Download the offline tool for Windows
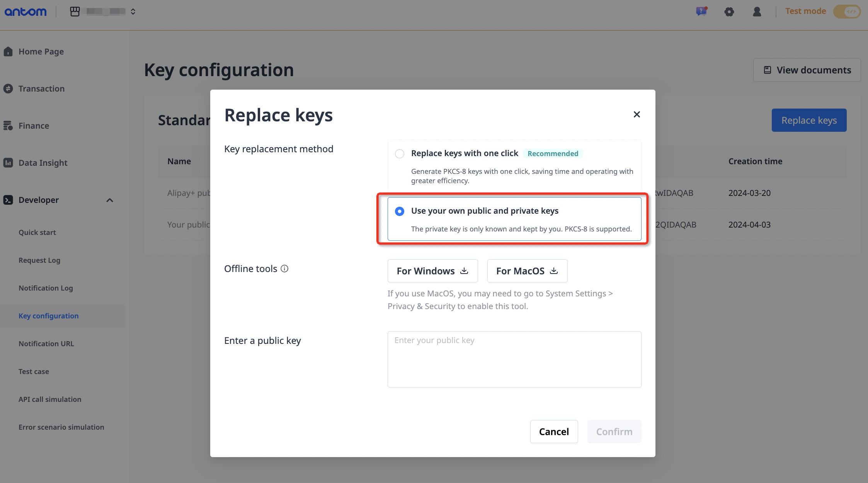This screenshot has height=483, width=868. [x=432, y=271]
